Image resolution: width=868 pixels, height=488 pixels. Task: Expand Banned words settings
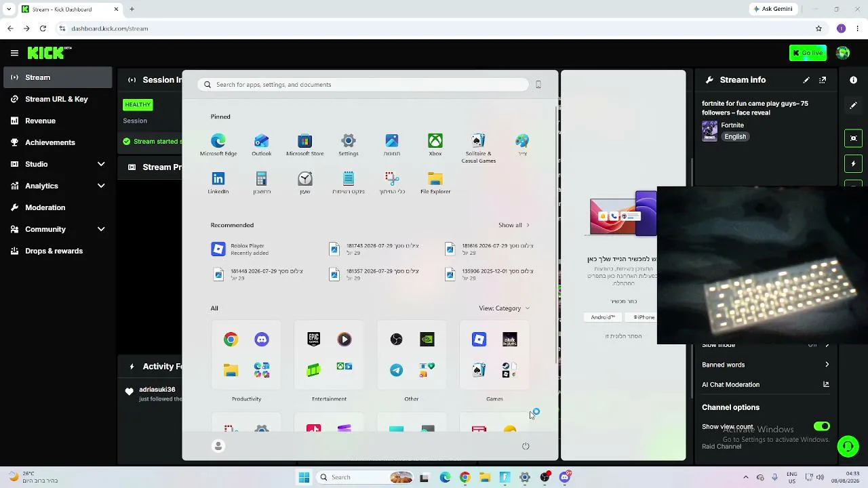click(x=766, y=365)
